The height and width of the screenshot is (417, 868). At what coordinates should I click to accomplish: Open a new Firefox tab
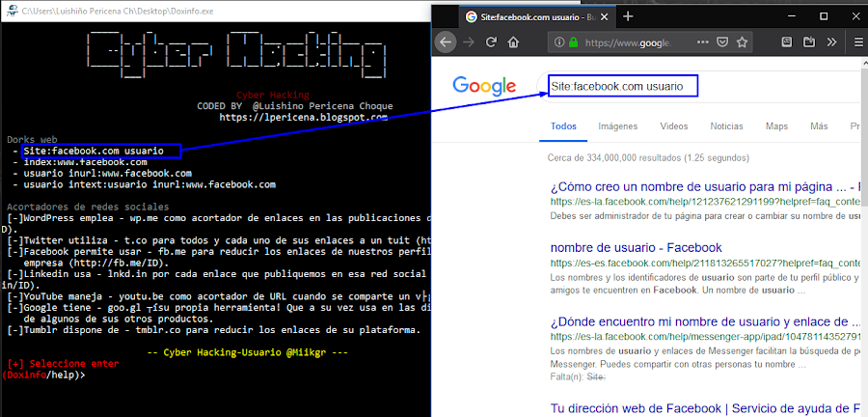(x=628, y=16)
